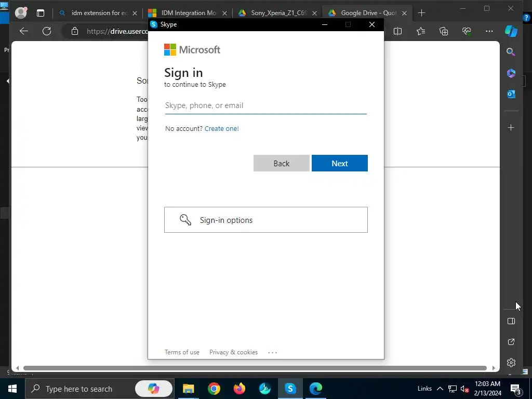Open Microsoft 365 sidebar icon
Viewport: 532px width, 399px height.
click(511, 73)
